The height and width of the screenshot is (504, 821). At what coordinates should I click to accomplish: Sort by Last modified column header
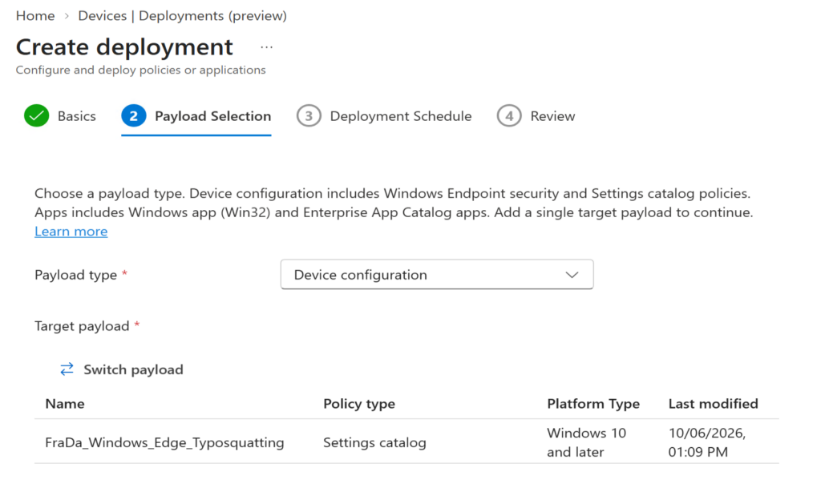click(713, 404)
